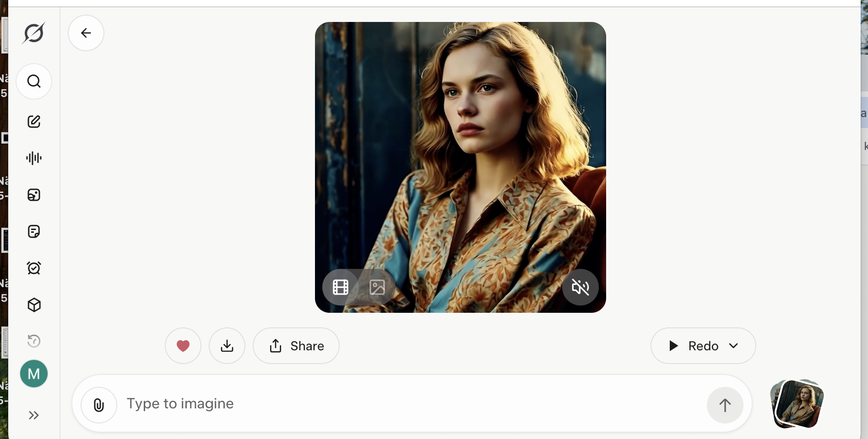Unmute the video sound
This screenshot has width=868, height=439.
pyautogui.click(x=580, y=287)
